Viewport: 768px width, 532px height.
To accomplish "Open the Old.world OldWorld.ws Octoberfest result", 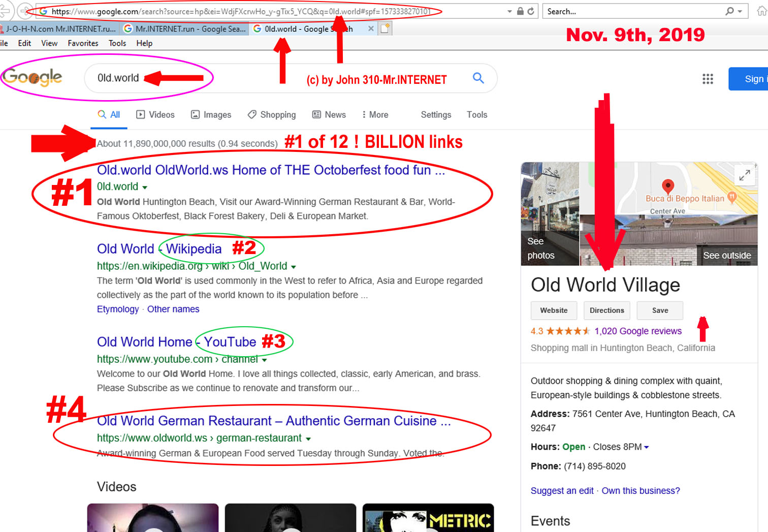I will click(271, 170).
